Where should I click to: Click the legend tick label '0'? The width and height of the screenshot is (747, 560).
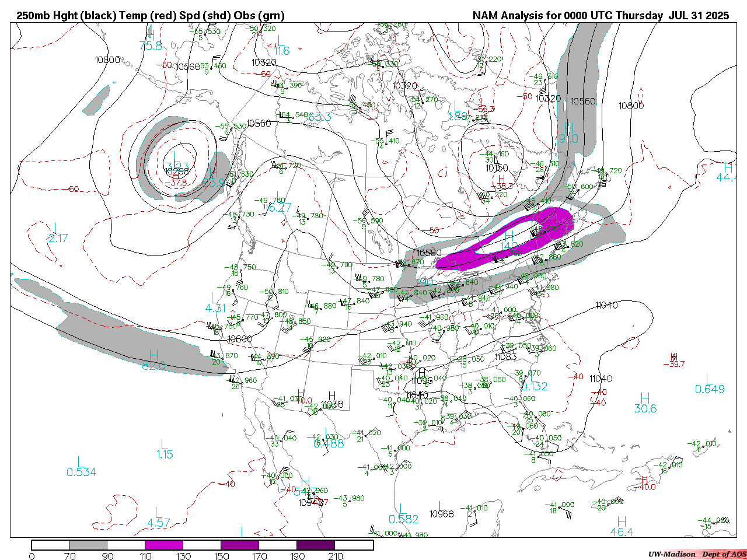pos(32,556)
